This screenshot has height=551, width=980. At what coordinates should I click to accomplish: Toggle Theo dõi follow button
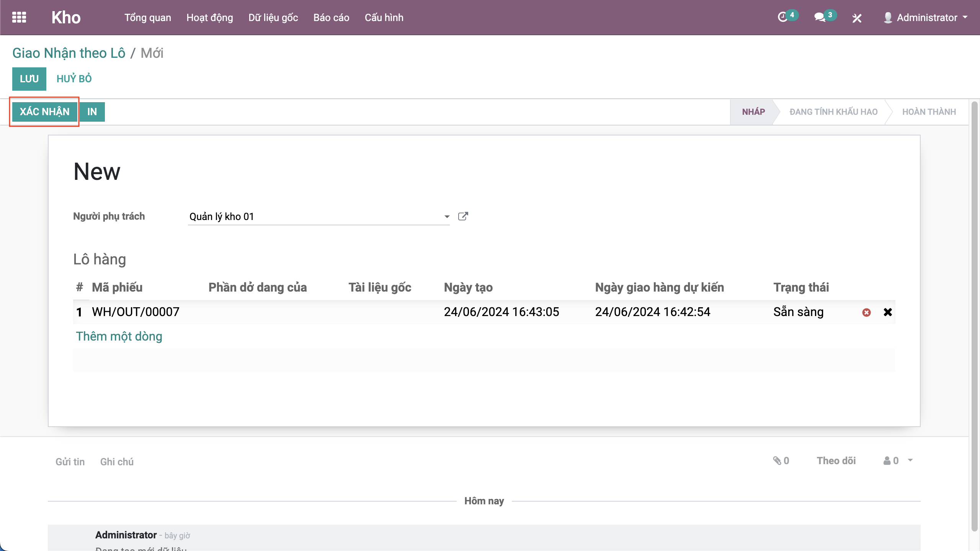pyautogui.click(x=836, y=461)
